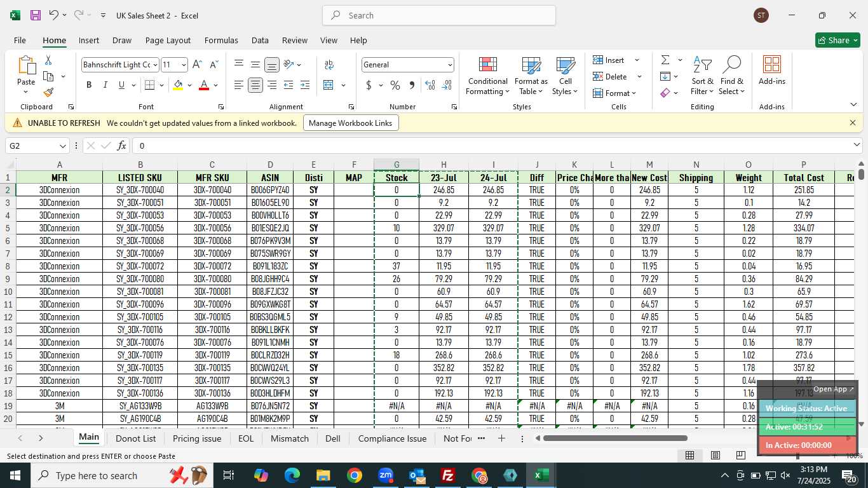Switch to Page Layout view in status bar
The width and height of the screenshot is (868, 488).
point(715,455)
